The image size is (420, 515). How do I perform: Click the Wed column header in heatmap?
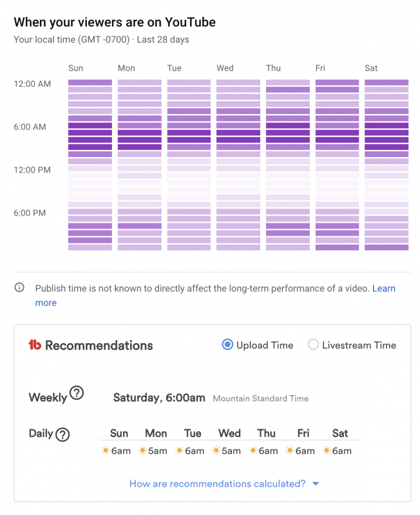click(x=225, y=68)
